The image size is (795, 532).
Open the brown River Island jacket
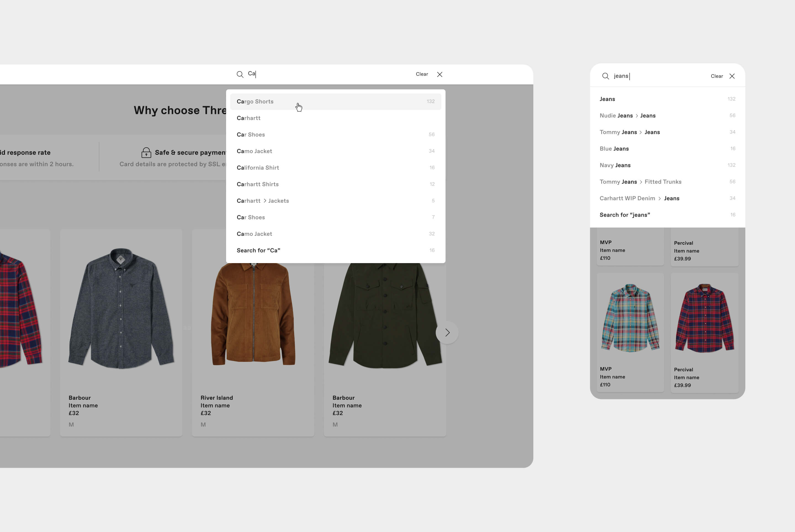pos(253,316)
